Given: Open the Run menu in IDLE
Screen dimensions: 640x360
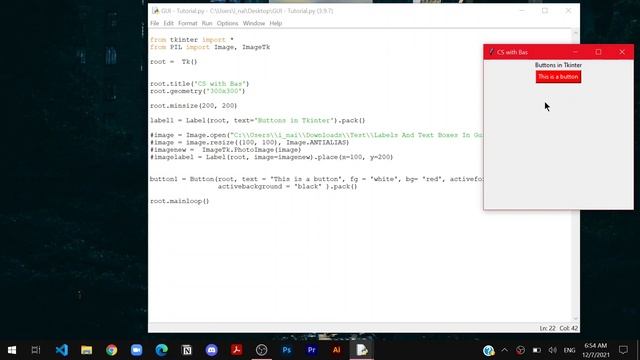Looking at the screenshot, I should (x=207, y=23).
